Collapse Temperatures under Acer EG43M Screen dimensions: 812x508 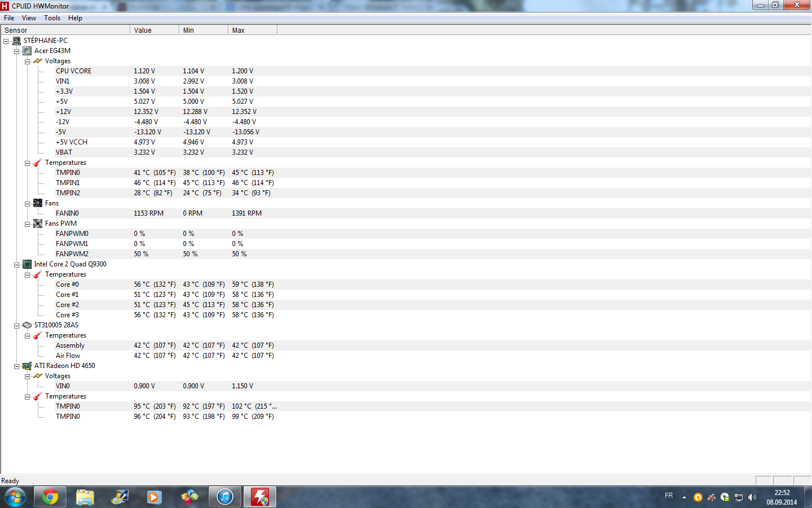(x=27, y=163)
